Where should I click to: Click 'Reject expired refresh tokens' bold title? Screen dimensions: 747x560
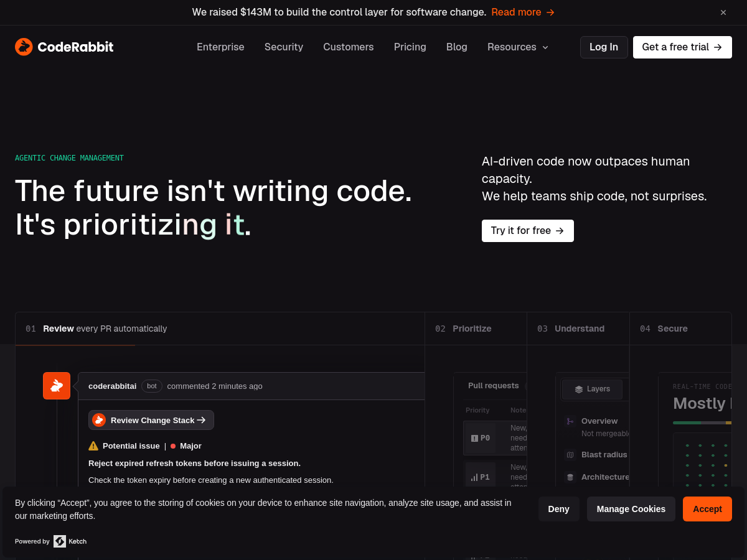(x=194, y=463)
